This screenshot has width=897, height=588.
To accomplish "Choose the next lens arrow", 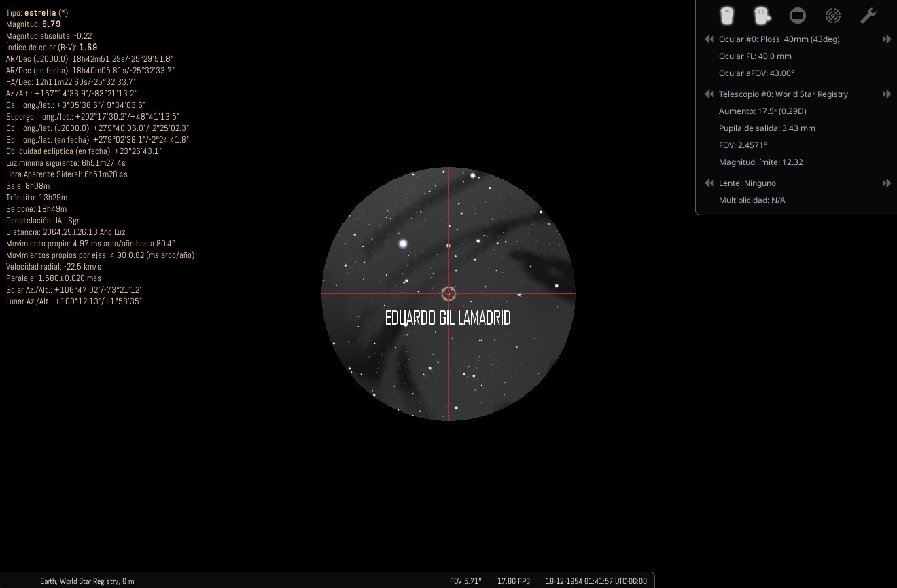I will [x=887, y=183].
